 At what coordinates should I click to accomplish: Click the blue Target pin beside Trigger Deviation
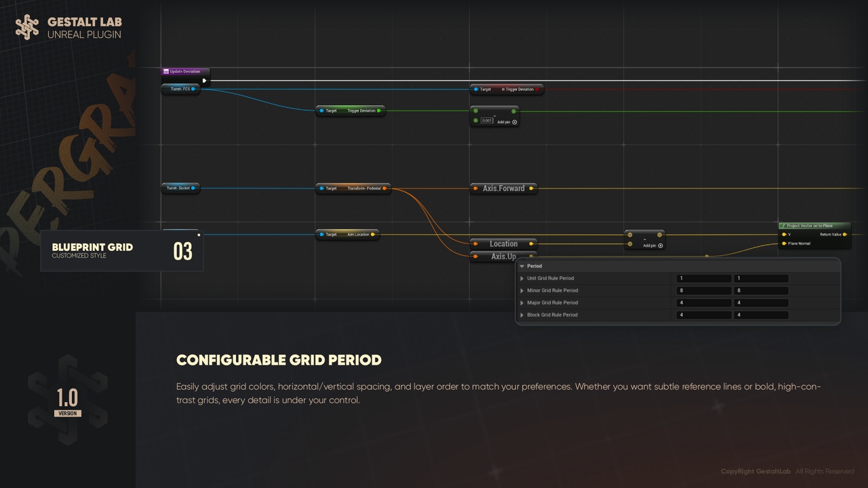pyautogui.click(x=321, y=110)
